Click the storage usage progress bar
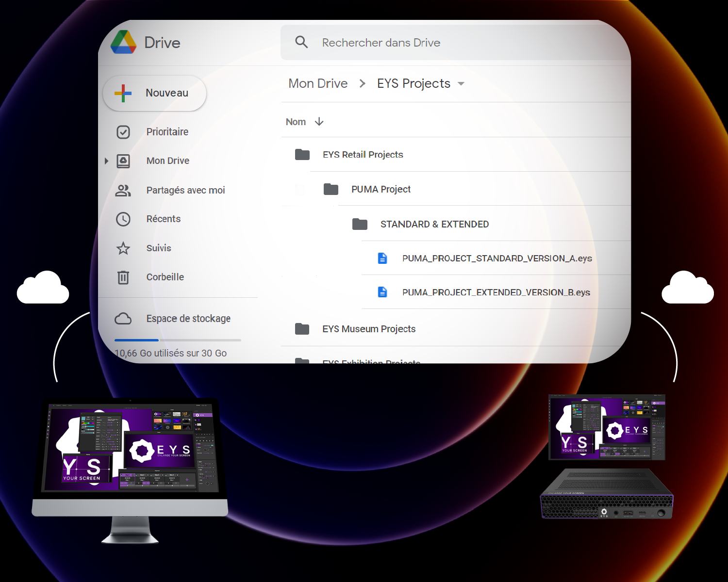 pos(178,340)
